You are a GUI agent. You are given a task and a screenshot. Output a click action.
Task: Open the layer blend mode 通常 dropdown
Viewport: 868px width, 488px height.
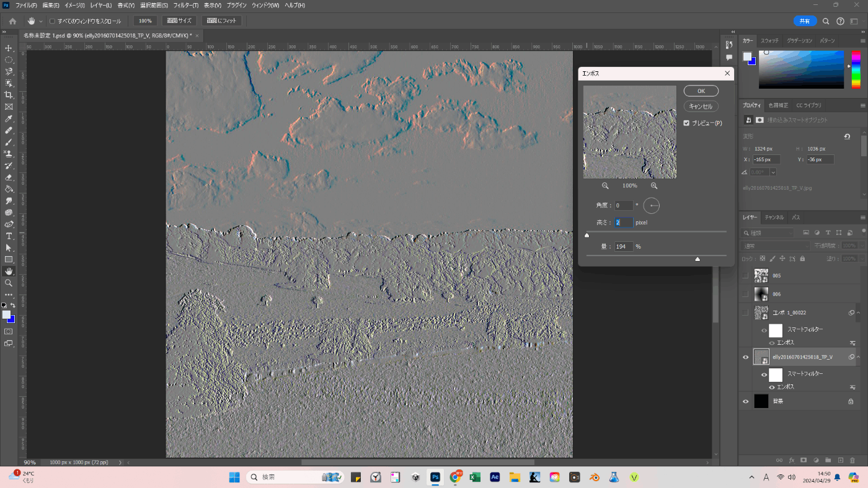click(775, 246)
